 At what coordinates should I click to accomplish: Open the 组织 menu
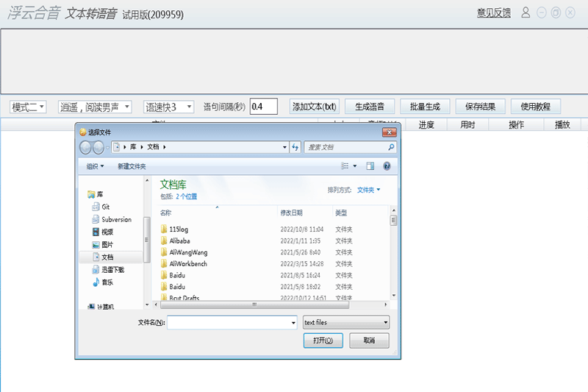(x=95, y=166)
